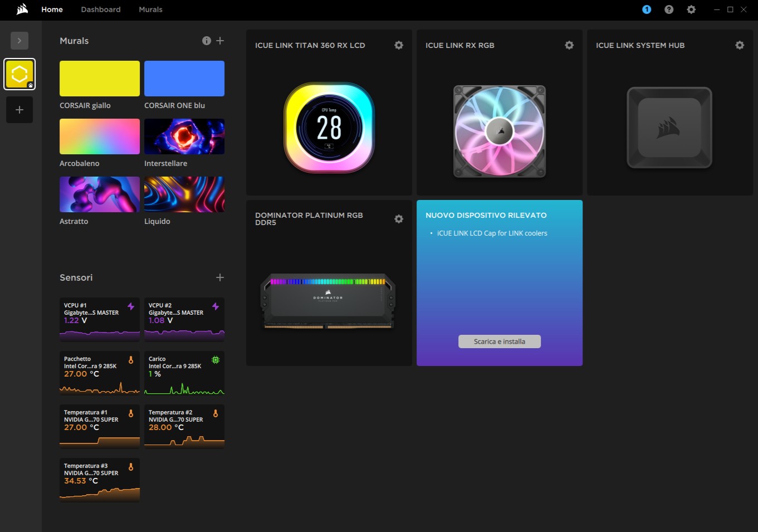
Task: Select the CORSAIR giallo yellow mural
Action: [x=100, y=79]
